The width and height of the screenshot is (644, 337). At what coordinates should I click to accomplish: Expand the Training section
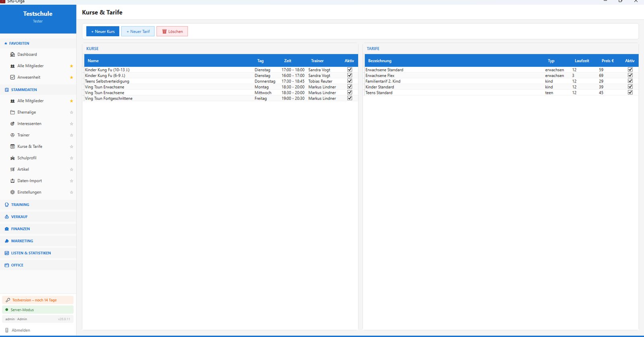point(38,205)
